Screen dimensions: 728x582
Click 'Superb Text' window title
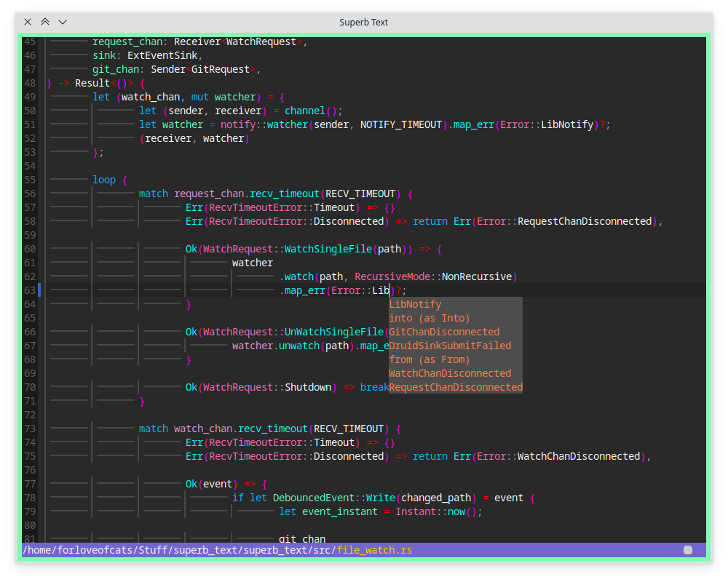point(363,23)
